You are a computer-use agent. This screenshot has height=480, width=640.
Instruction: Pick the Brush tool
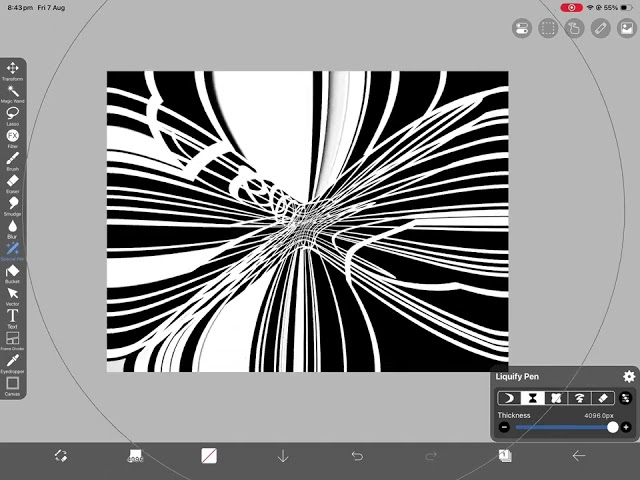click(13, 161)
